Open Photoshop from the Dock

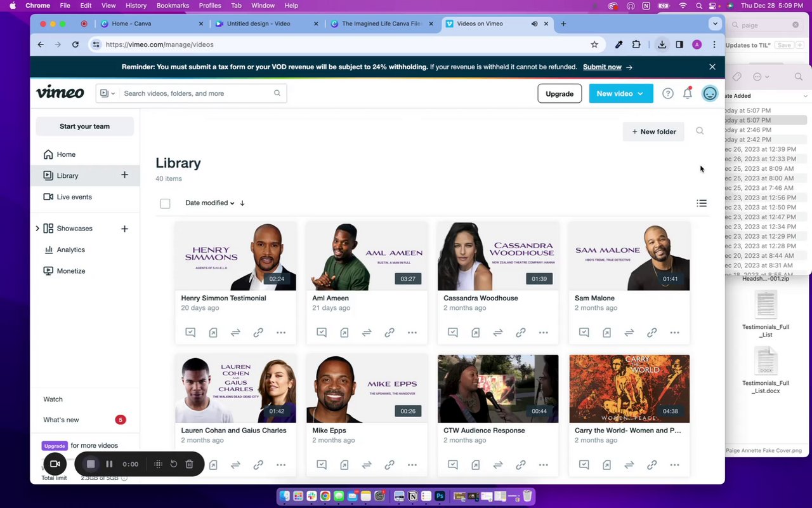click(440, 496)
